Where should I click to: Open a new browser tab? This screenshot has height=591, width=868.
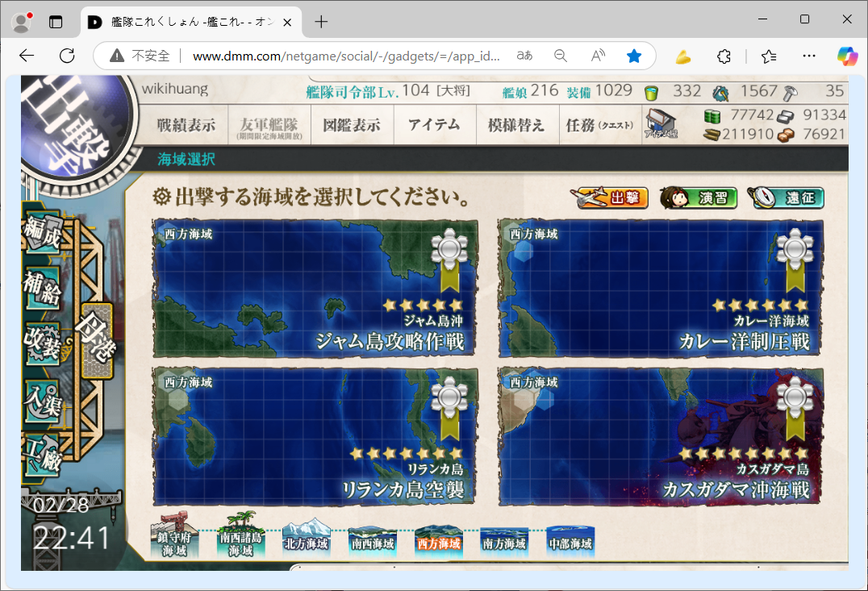(x=321, y=22)
